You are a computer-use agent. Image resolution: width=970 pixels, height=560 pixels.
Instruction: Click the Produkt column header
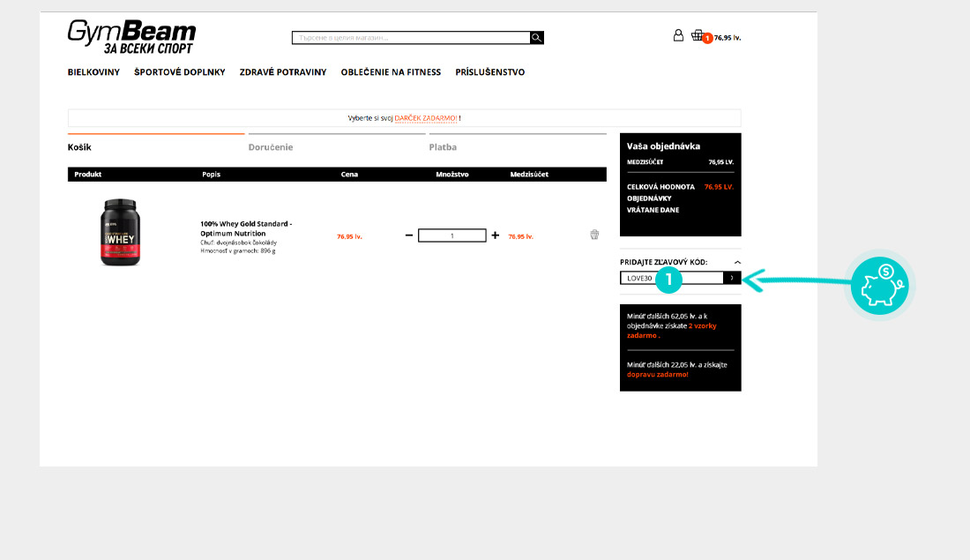(88, 175)
